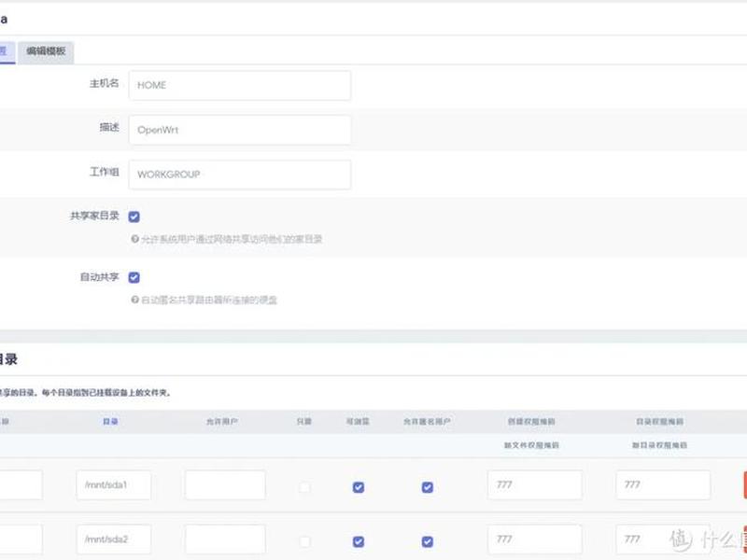747x560 pixels.
Task: Click the 新目录权限掩码 sub-header text
Action: (660, 445)
